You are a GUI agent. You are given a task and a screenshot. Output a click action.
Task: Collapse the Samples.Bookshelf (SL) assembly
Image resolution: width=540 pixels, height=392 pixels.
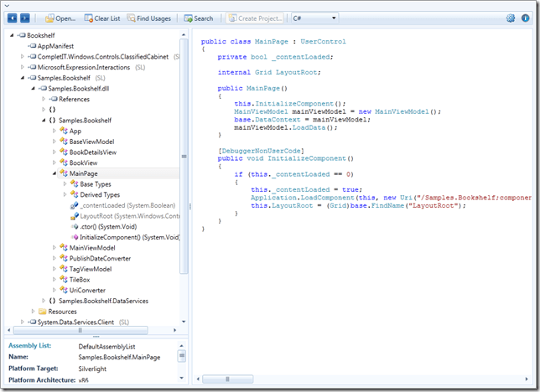23,78
